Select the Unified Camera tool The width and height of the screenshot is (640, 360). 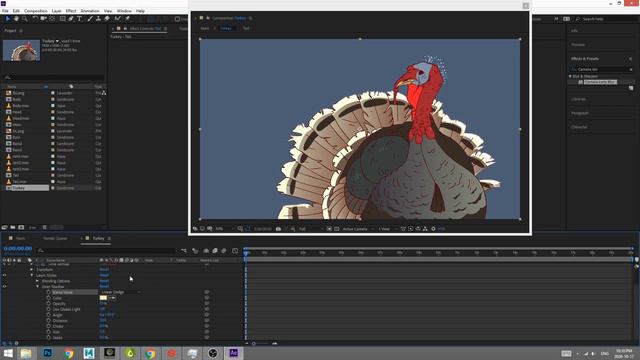(x=43, y=19)
